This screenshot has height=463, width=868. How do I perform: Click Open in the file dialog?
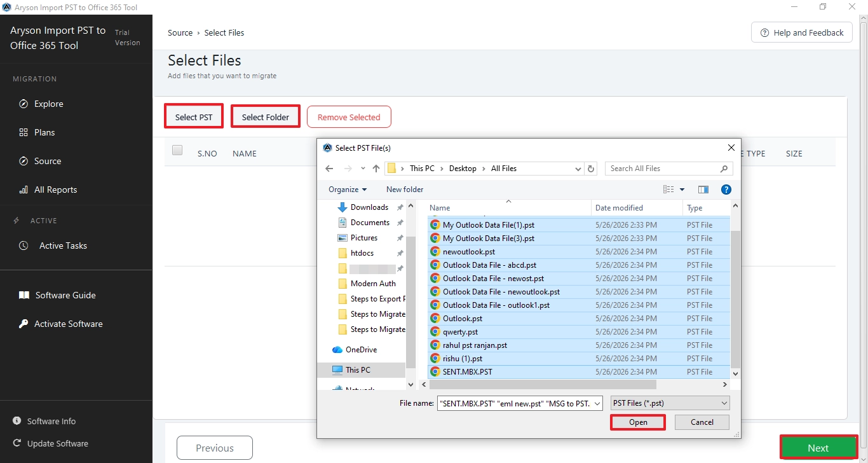pos(638,422)
